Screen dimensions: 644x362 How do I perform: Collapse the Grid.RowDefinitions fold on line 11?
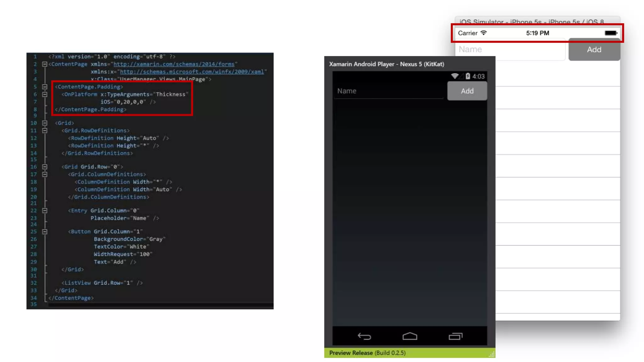point(45,130)
